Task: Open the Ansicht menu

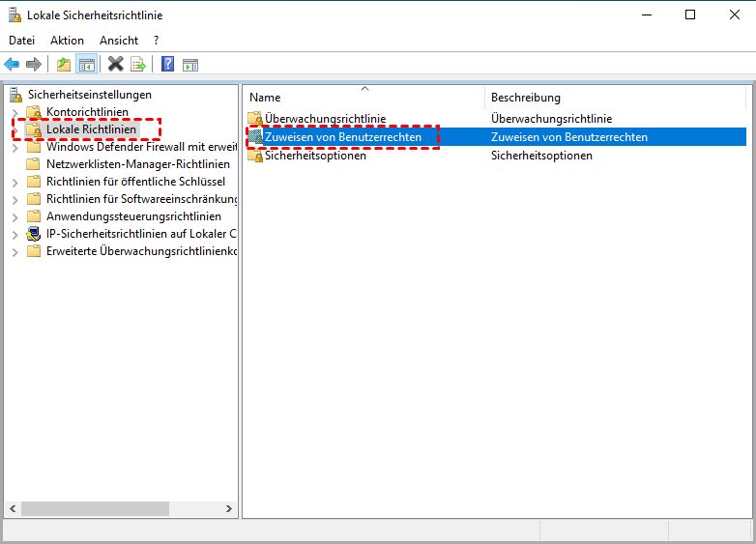Action: 119,41
